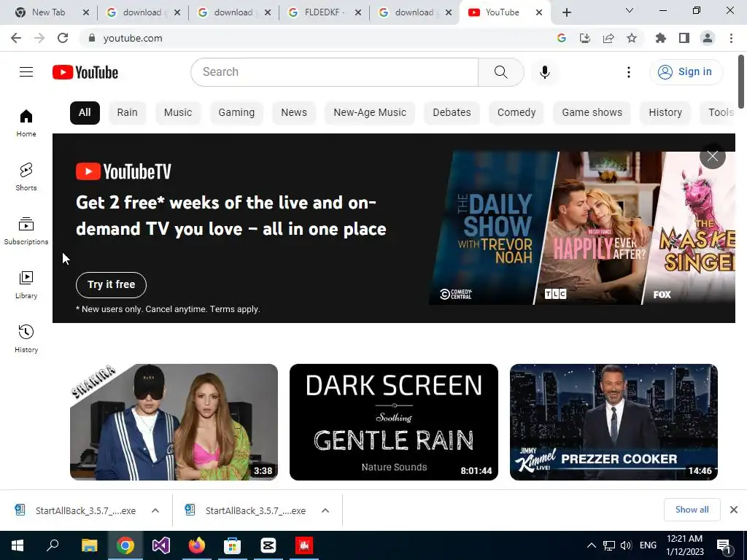Click Try it free button
The height and width of the screenshot is (560, 747).
[x=111, y=285]
